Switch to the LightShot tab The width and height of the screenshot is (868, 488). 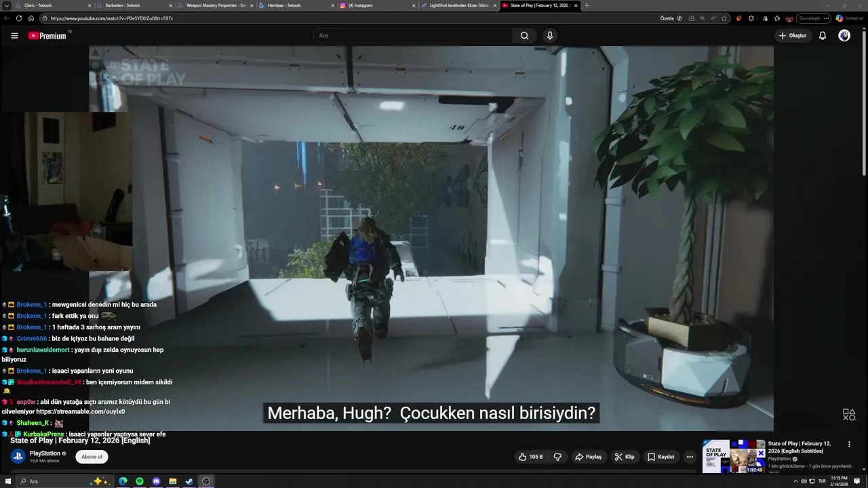[x=458, y=5]
